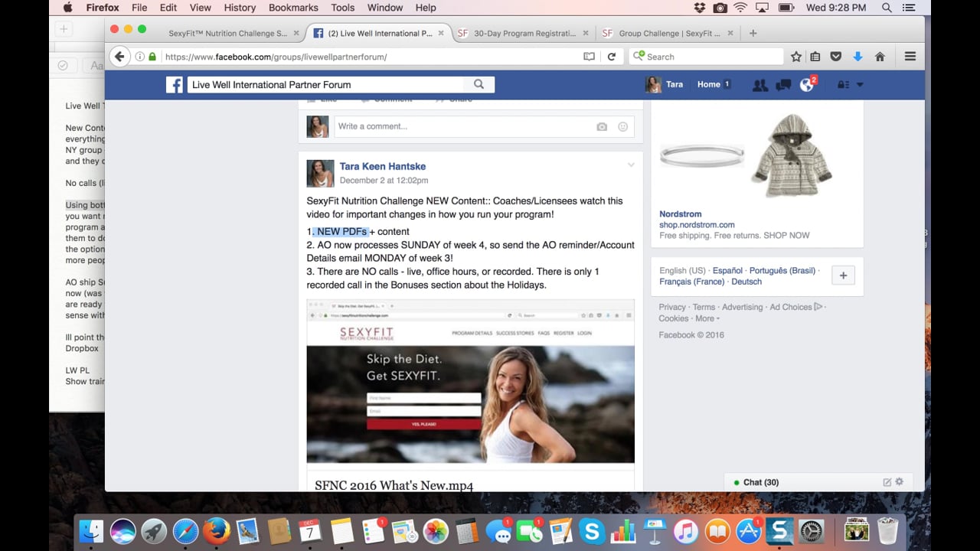980x551 pixels.
Task: Open the File menu
Action: pyautogui.click(x=139, y=8)
